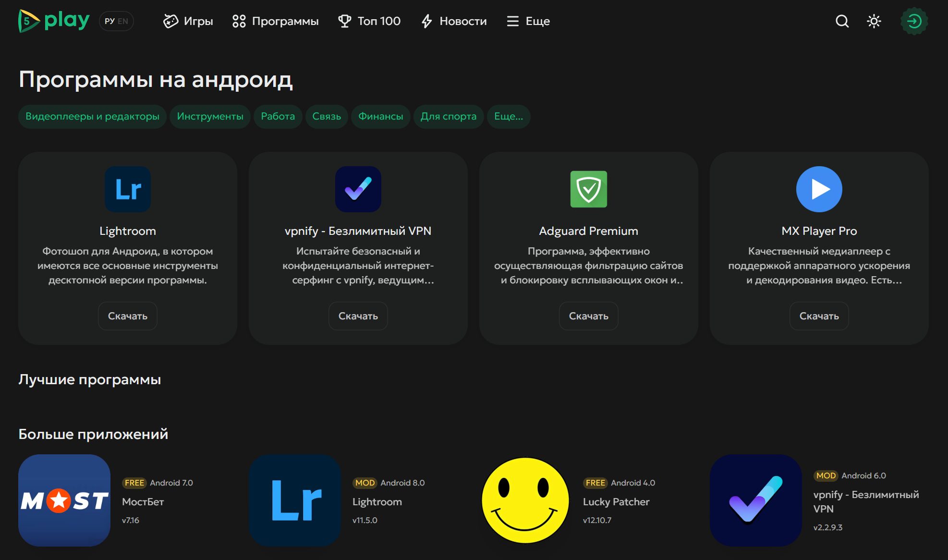The image size is (948, 560).
Task: Download Adguard Premium with Скачать
Action: tap(589, 316)
